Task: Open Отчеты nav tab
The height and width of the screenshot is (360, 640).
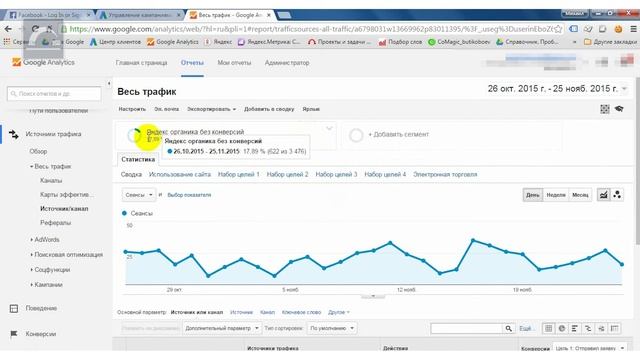Action: pyautogui.click(x=192, y=63)
